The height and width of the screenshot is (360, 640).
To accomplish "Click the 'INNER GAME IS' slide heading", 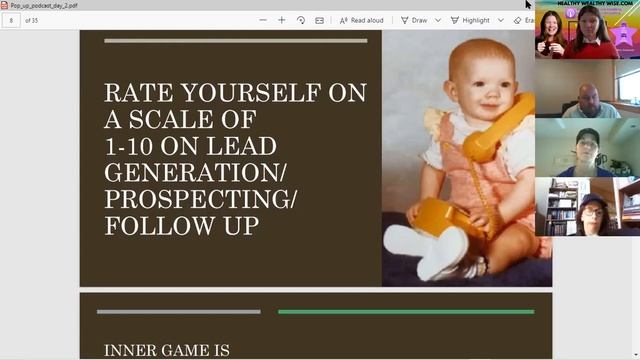I will [x=167, y=351].
